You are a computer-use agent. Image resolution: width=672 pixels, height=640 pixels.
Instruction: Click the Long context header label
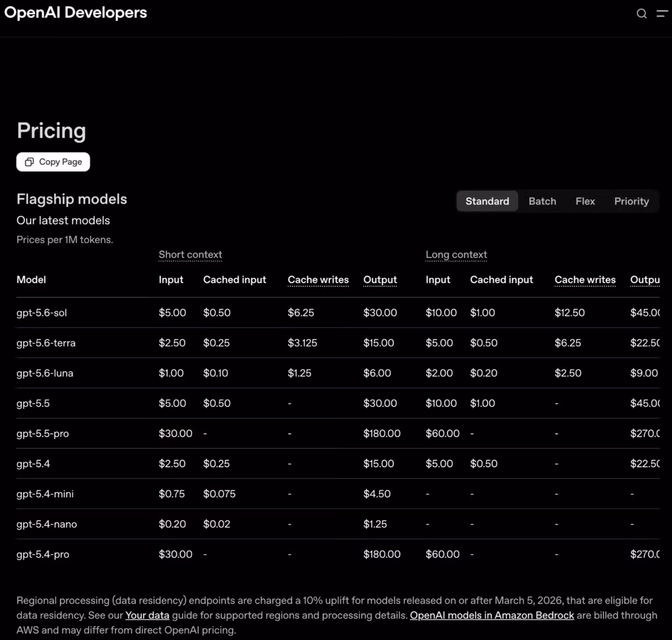(x=456, y=254)
